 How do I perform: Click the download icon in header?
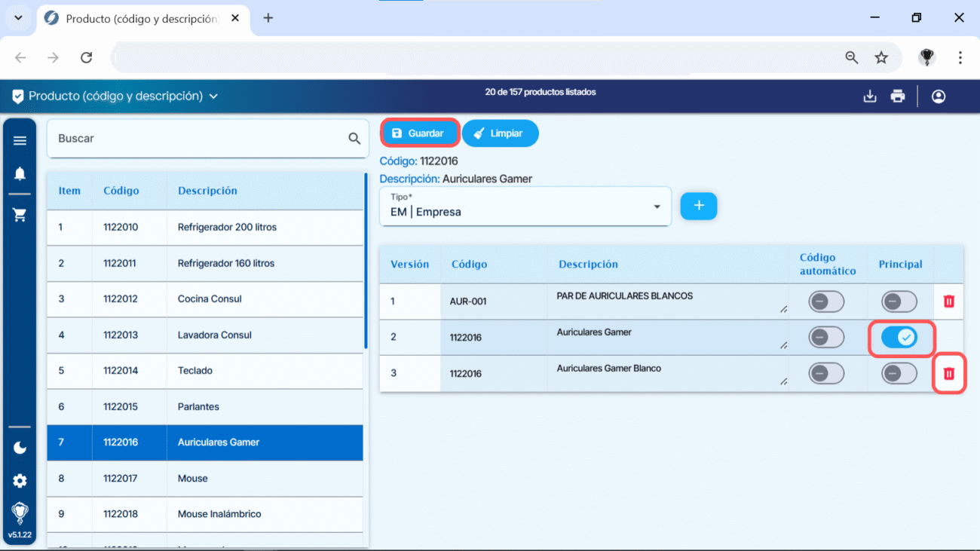click(x=870, y=96)
